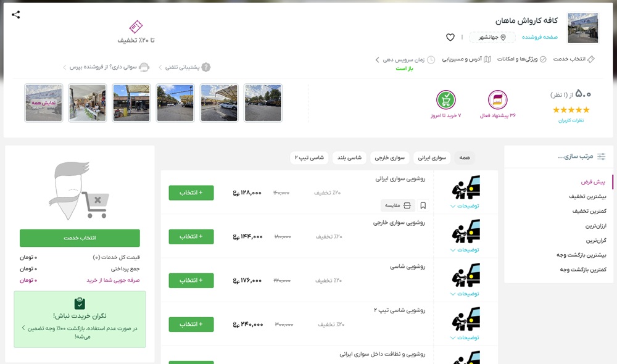
Task: Click the phone support question-mark icon
Action: (x=206, y=67)
